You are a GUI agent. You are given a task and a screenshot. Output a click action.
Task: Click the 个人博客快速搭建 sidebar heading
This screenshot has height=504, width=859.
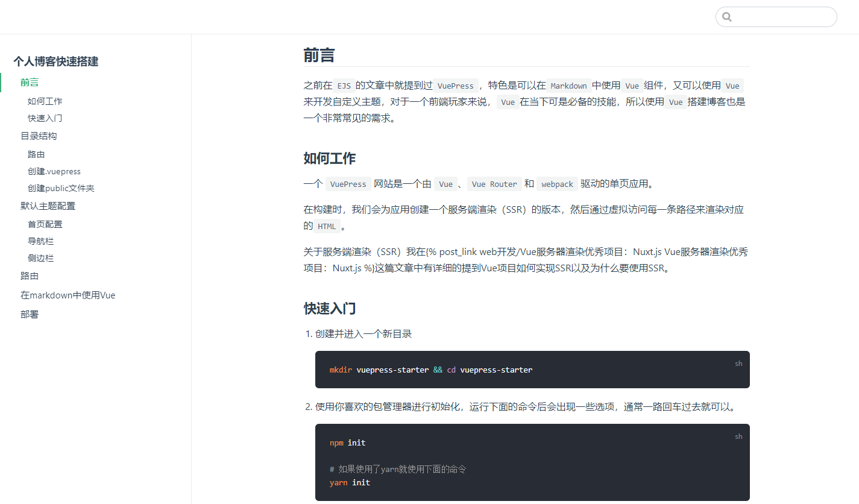[x=55, y=61]
